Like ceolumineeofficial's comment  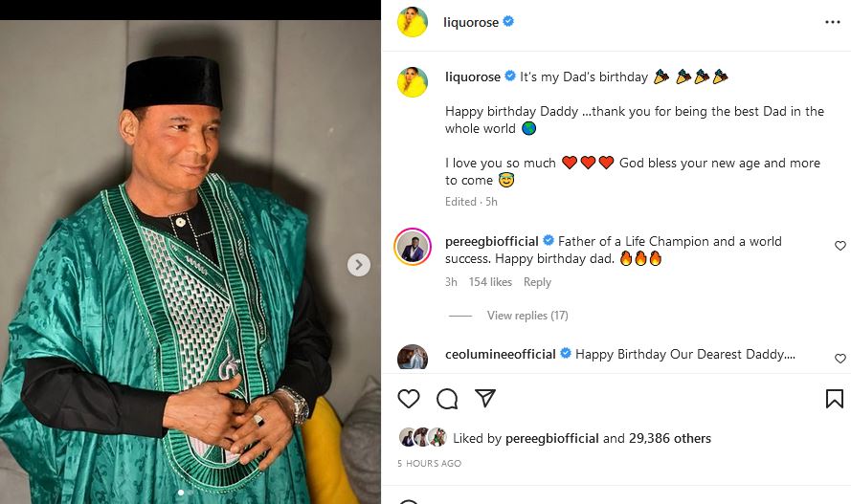pyautogui.click(x=840, y=359)
